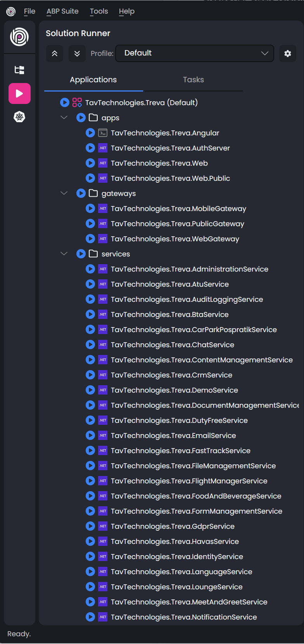The image size is (304, 644).
Task: Run TavTechnologies.Treva.Angular play icon
Action: tap(90, 133)
